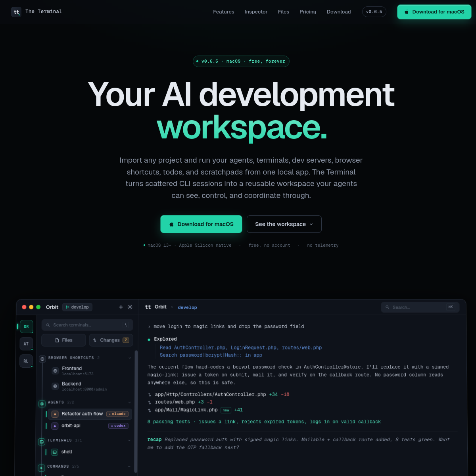The width and height of the screenshot is (476, 476).
Task: Click the Frontend globe shortcut icon
Action: coord(55,371)
